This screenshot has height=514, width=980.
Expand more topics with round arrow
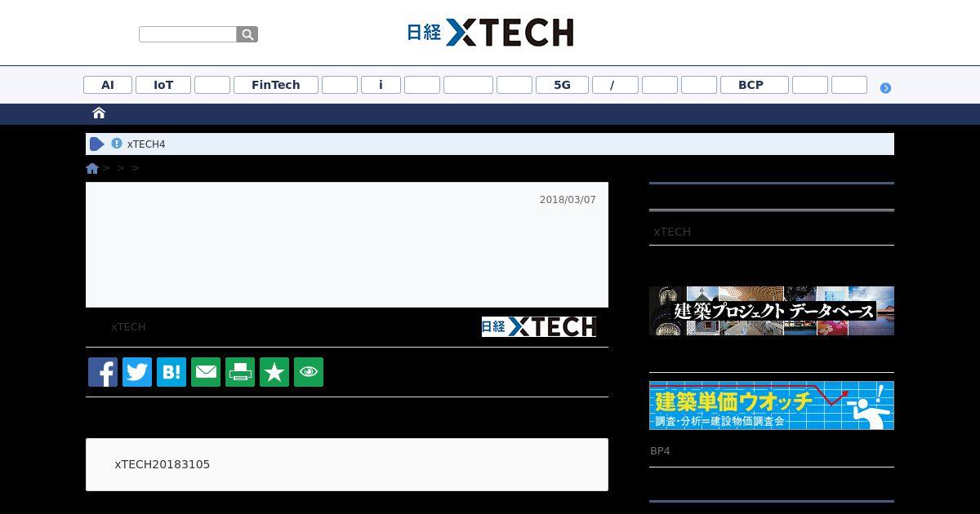click(x=885, y=88)
